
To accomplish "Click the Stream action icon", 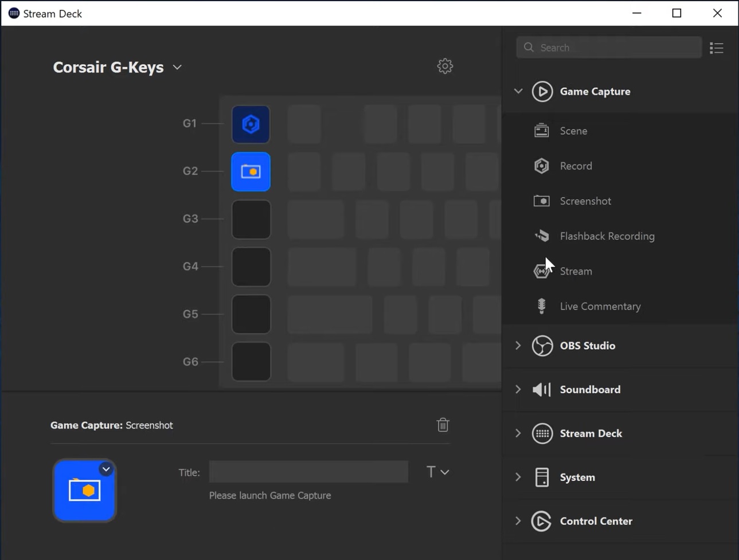I will pyautogui.click(x=541, y=271).
